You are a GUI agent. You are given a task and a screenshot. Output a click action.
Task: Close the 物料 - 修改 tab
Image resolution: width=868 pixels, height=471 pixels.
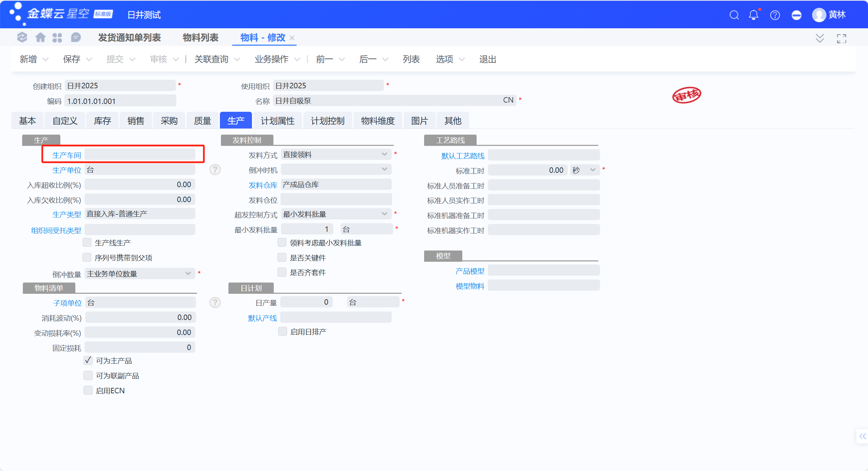click(x=292, y=38)
